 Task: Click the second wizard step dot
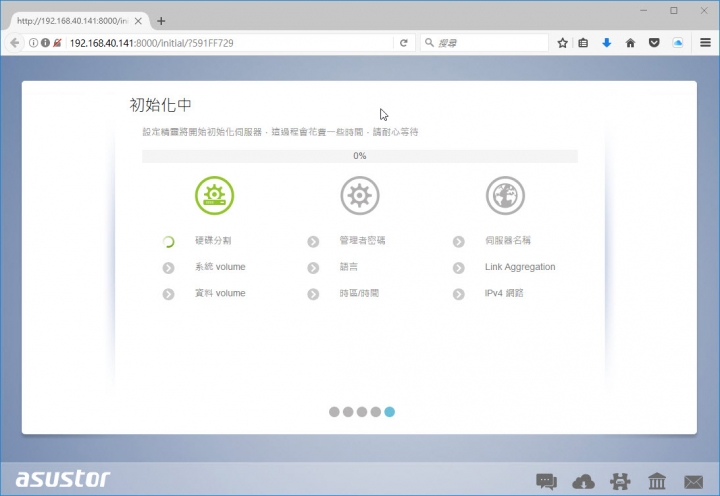tap(348, 412)
